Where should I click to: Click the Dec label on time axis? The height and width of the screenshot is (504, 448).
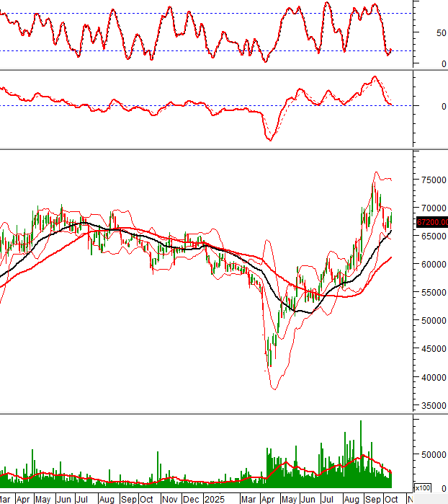pyautogui.click(x=192, y=498)
